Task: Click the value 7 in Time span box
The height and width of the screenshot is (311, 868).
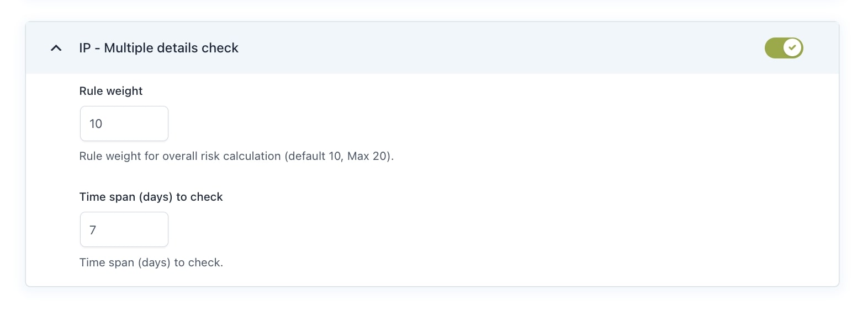Action: click(93, 230)
